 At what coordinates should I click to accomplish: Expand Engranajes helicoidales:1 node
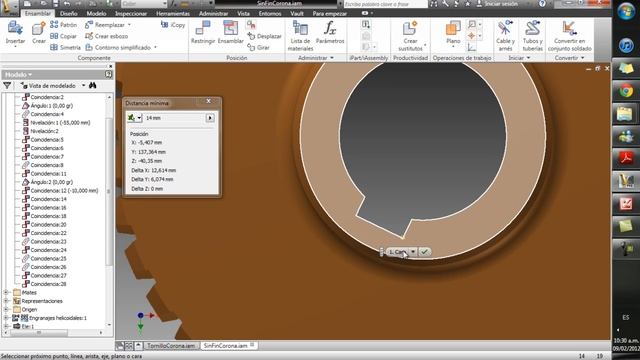[6, 318]
